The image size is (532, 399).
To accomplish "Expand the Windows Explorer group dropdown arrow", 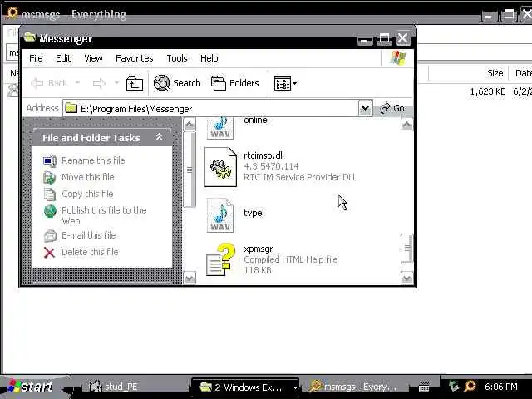I will click(295, 387).
